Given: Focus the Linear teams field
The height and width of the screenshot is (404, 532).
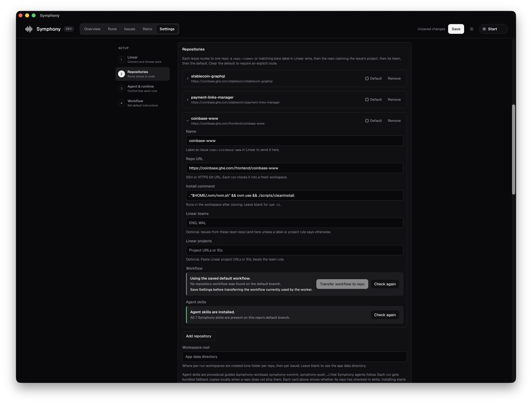Looking at the screenshot, I should click(x=294, y=223).
